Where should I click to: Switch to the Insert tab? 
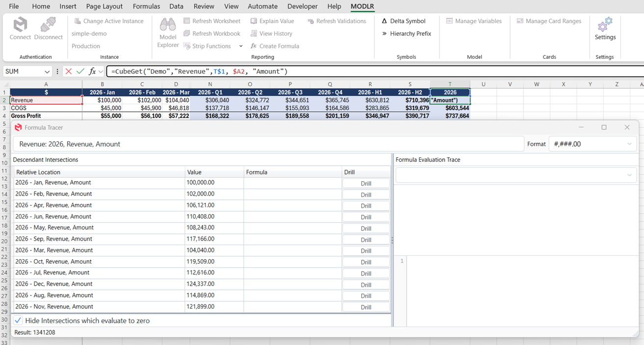click(68, 6)
